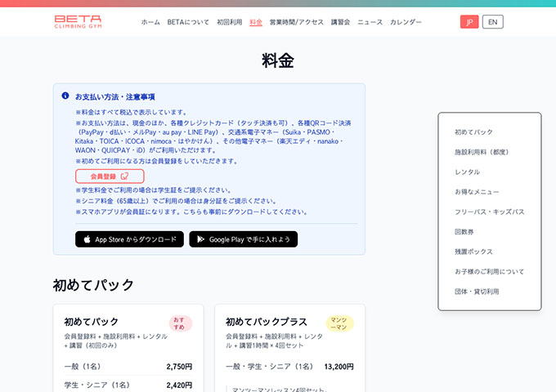Click the ※料金はすべて税込で表示しています note
Screen dimensions: 556x392
click(131, 112)
